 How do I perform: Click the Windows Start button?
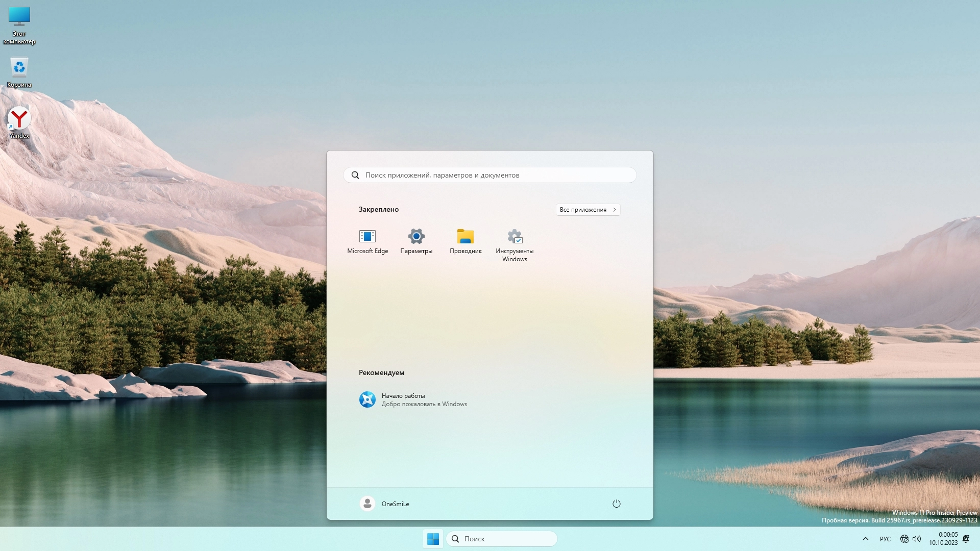coord(433,539)
